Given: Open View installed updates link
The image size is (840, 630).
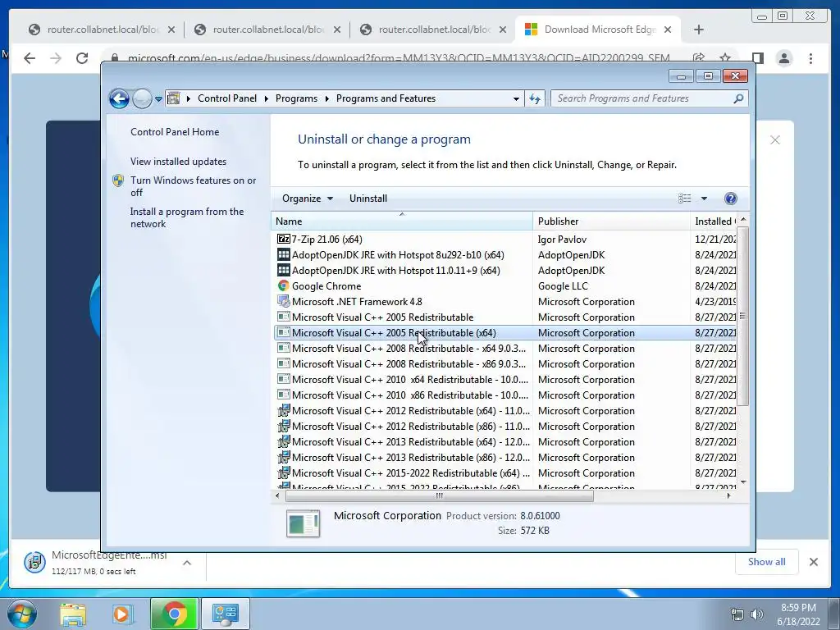Looking at the screenshot, I should click(x=178, y=162).
